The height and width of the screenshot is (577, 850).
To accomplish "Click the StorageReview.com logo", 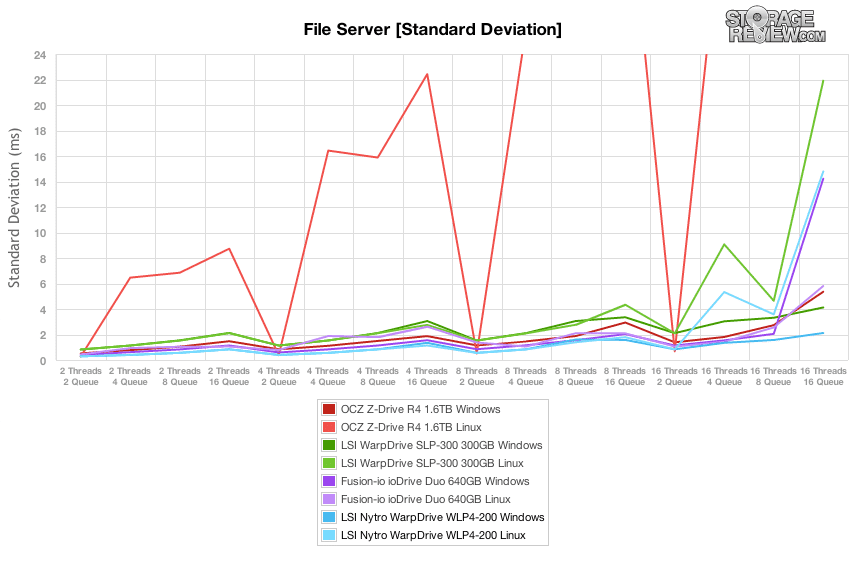I will (775, 25).
